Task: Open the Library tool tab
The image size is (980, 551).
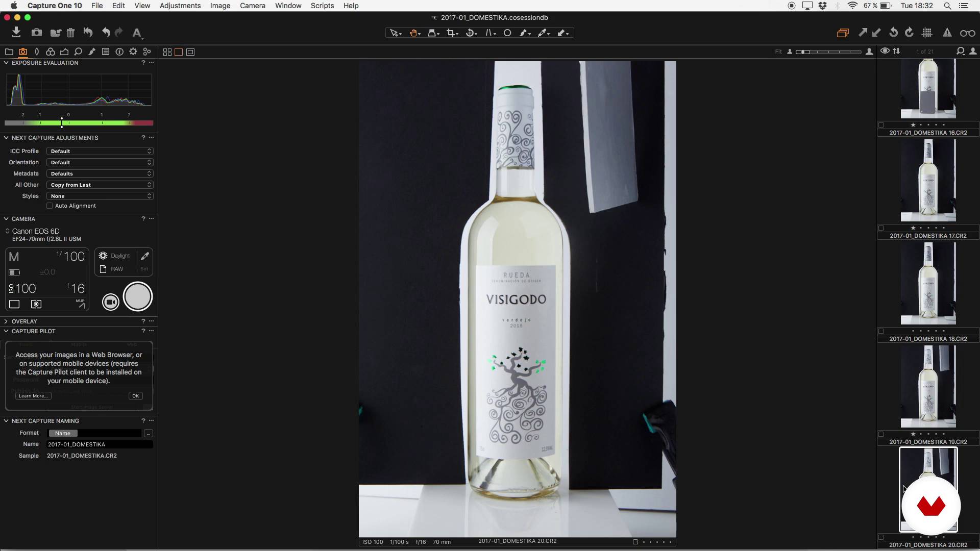Action: (9, 52)
